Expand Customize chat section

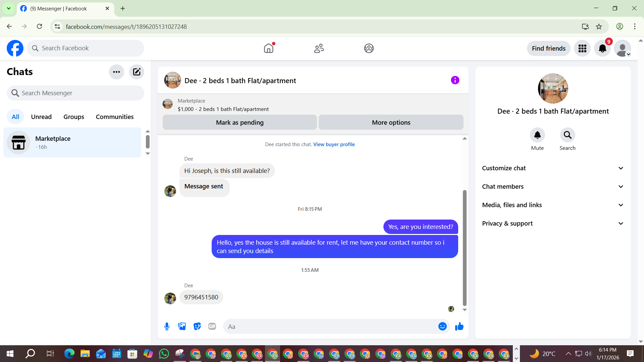click(x=553, y=168)
